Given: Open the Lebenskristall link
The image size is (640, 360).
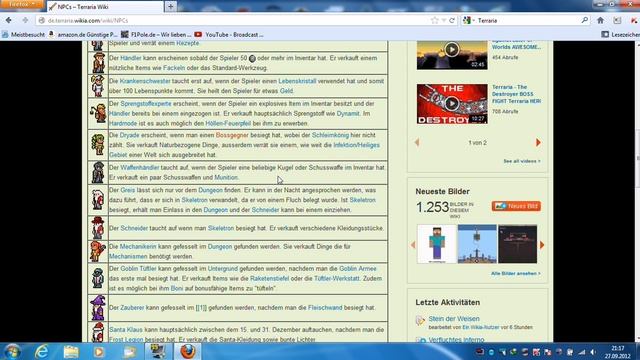Looking at the screenshot, I should click(297, 81).
